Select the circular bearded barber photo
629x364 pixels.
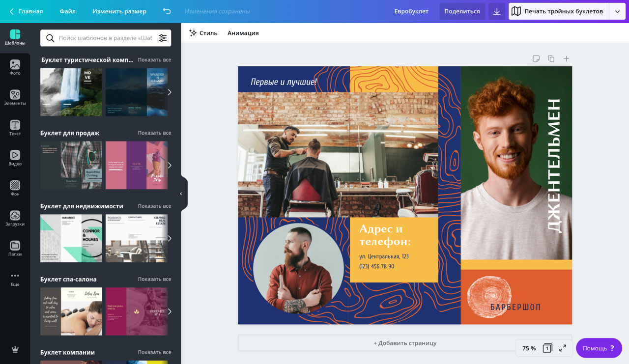point(299,269)
